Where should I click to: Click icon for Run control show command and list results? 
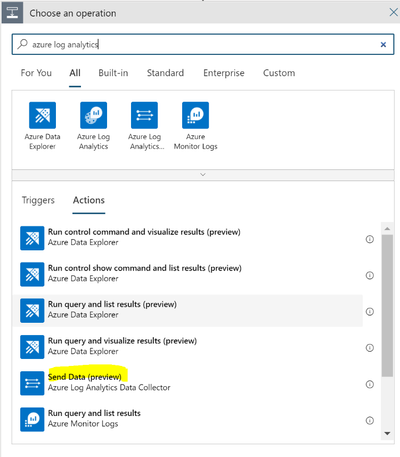click(32, 274)
